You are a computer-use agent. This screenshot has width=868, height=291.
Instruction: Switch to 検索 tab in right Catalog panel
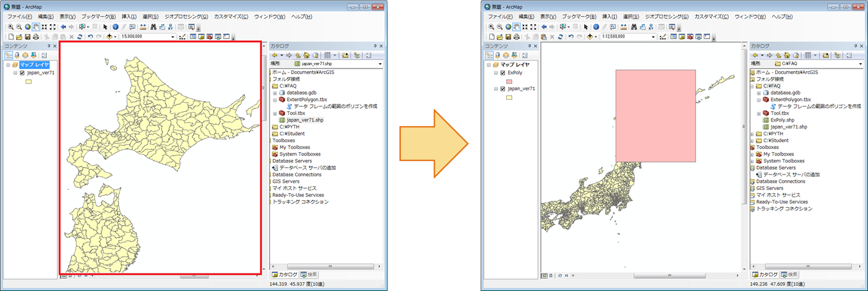[x=789, y=274]
